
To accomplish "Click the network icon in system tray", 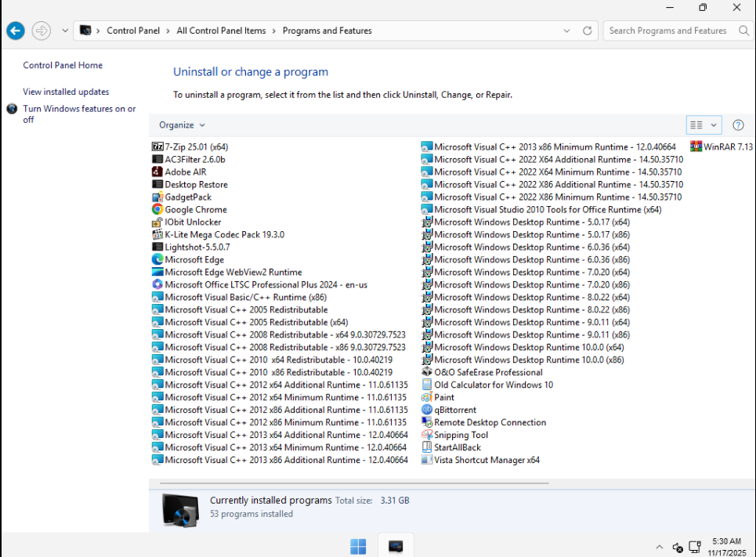I will (695, 547).
